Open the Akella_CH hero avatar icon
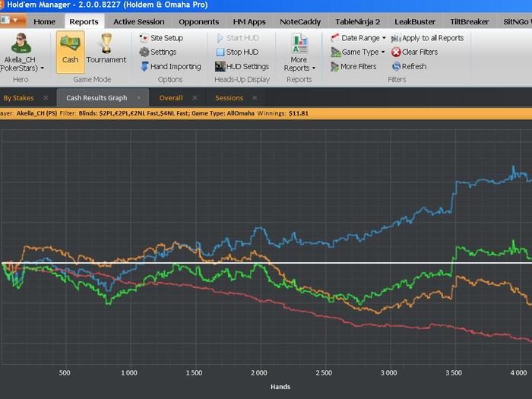The image size is (532, 399). pyautogui.click(x=21, y=43)
